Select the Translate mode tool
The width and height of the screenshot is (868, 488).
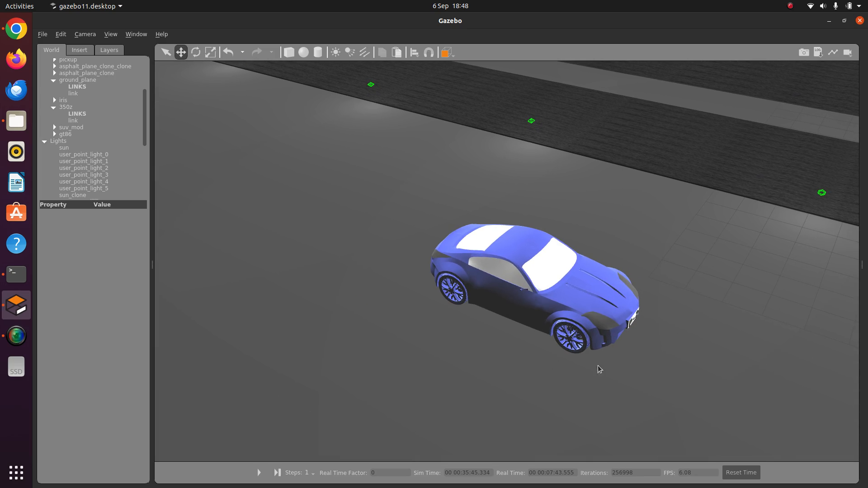click(181, 52)
